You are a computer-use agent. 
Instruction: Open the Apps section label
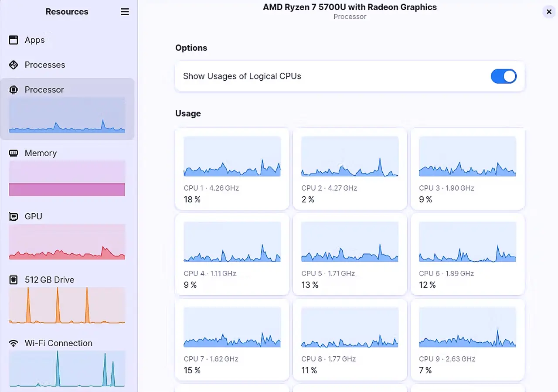point(35,40)
